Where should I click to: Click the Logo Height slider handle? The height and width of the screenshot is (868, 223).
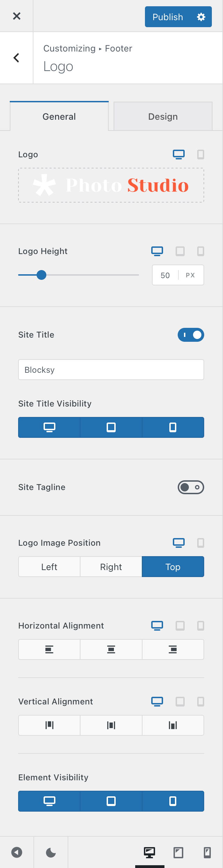[41, 275]
